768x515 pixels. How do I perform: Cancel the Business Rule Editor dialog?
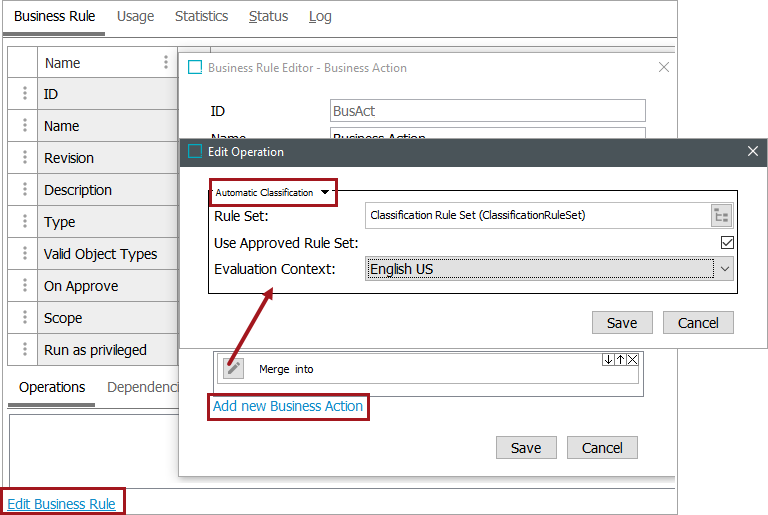(x=602, y=447)
